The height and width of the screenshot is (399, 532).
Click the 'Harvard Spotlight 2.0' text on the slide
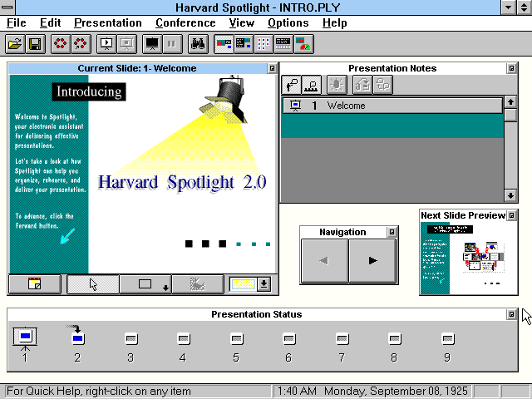pos(182,183)
